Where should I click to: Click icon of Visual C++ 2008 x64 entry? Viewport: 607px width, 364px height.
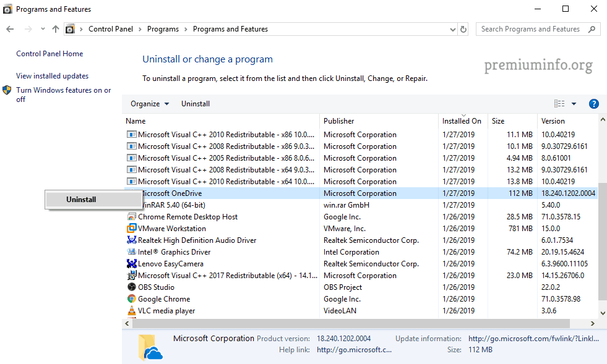click(x=132, y=170)
